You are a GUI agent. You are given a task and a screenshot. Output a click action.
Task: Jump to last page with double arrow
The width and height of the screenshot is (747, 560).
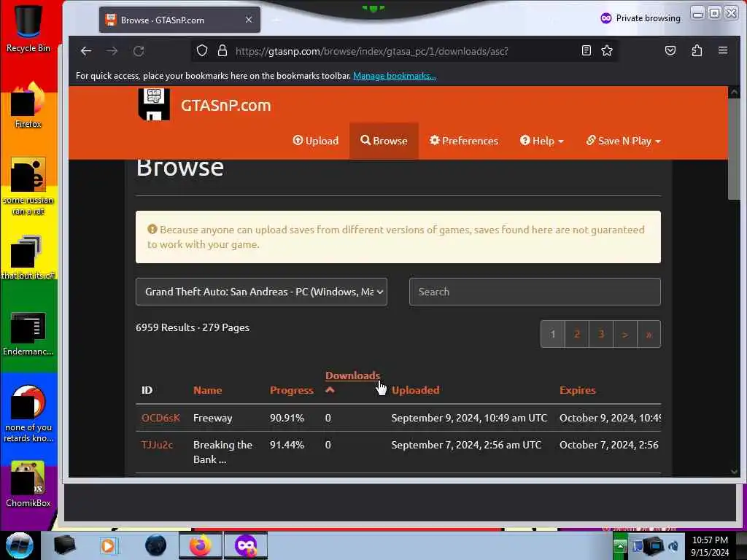click(649, 334)
